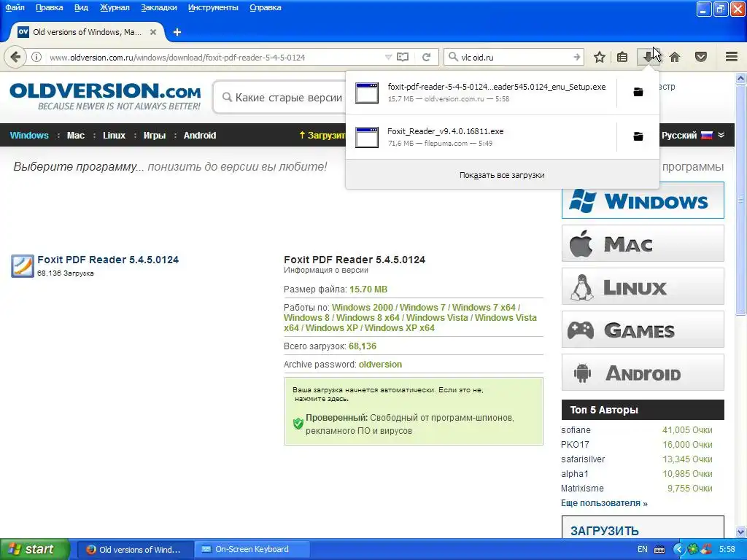The height and width of the screenshot is (560, 747).
Task: Click the Foxit_Reader_v9.4.0.16811.exe file icon
Action: point(367,137)
